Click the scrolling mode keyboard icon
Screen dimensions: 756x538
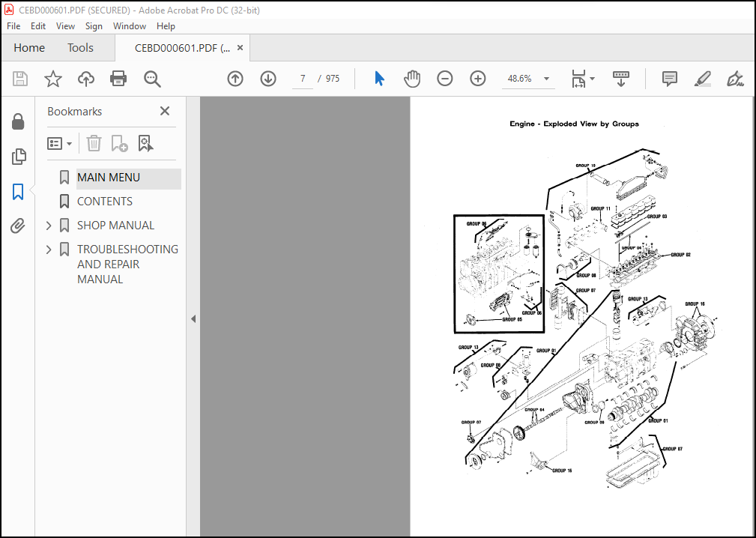tap(621, 79)
